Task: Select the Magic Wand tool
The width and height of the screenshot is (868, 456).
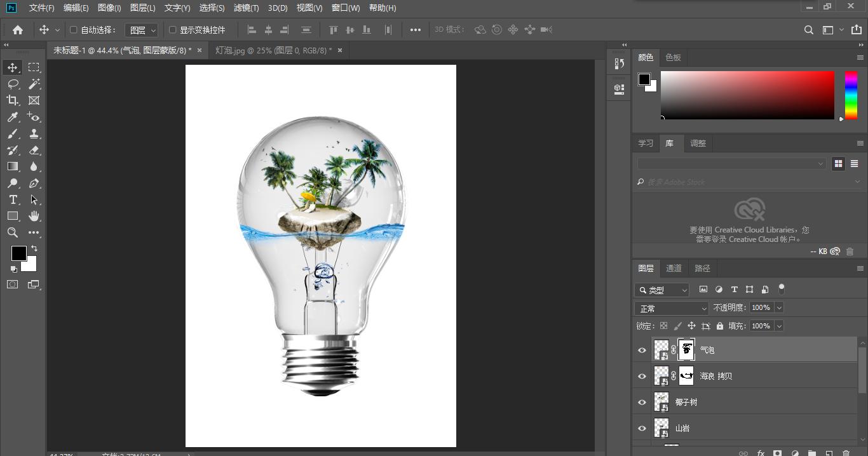Action: pyautogui.click(x=34, y=84)
